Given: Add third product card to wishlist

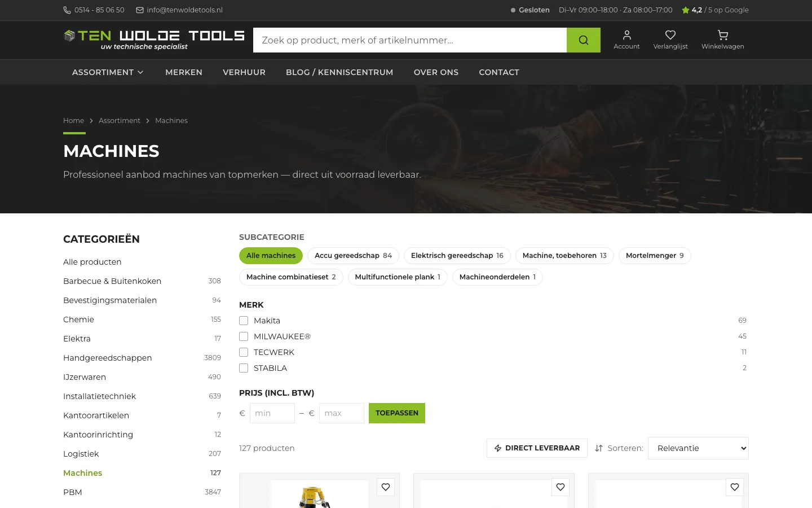Looking at the screenshot, I should pyautogui.click(x=735, y=487).
